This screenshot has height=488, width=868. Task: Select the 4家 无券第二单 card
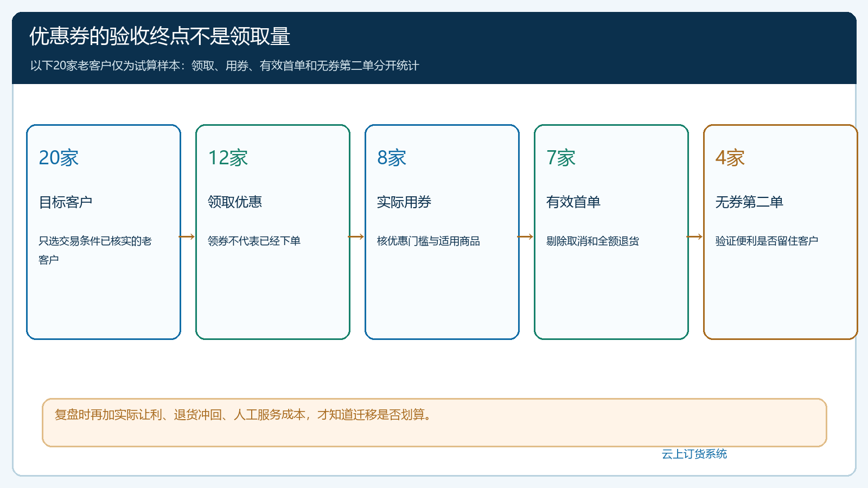[781, 232]
